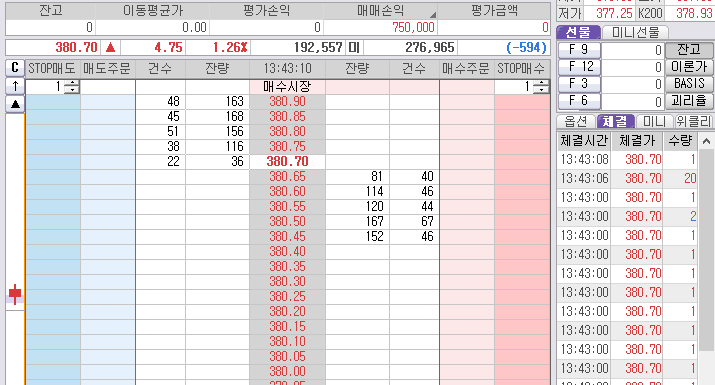
Task: Click the 수량 column header
Action: click(680, 140)
